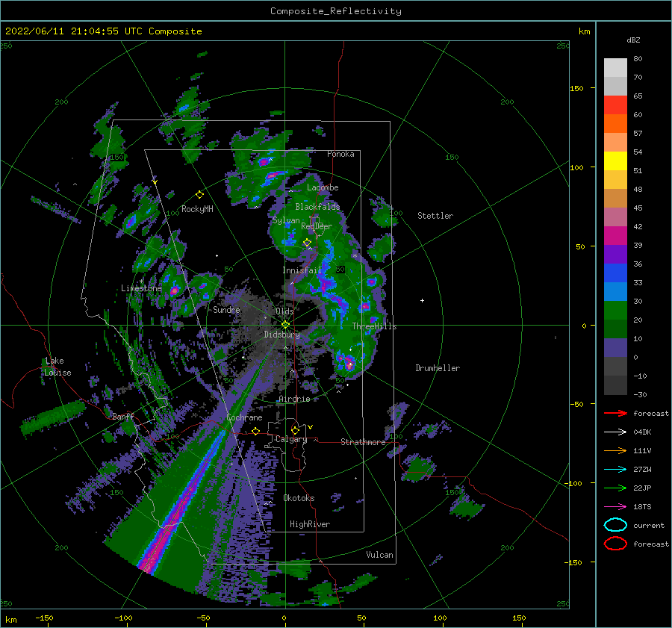Click the Banff town label
The width and height of the screenshot is (672, 628).
pos(123,416)
